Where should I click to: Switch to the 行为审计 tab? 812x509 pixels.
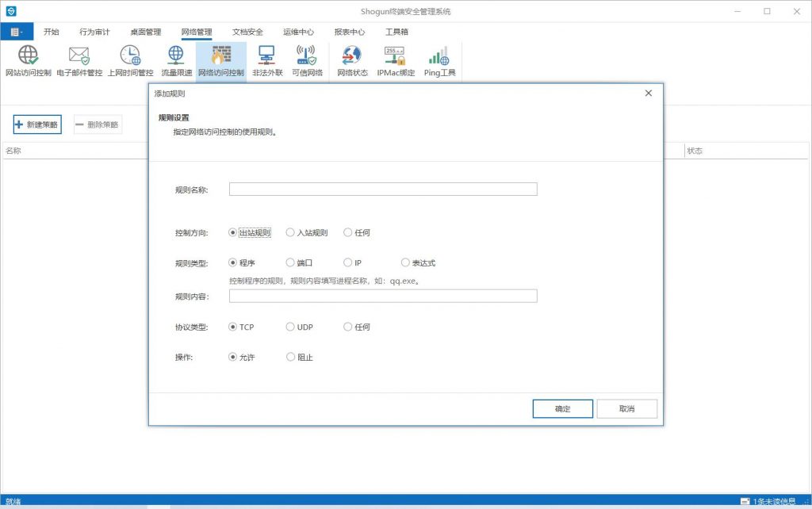pyautogui.click(x=94, y=33)
